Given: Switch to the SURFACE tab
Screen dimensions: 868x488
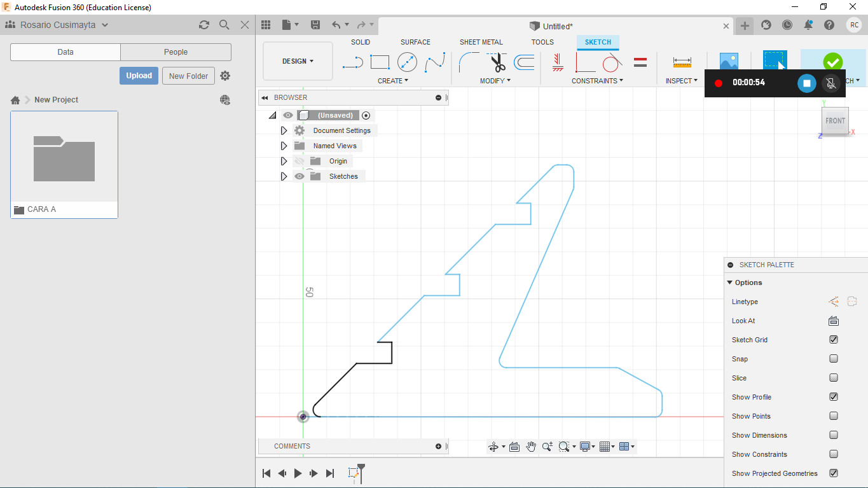Looking at the screenshot, I should coord(415,42).
